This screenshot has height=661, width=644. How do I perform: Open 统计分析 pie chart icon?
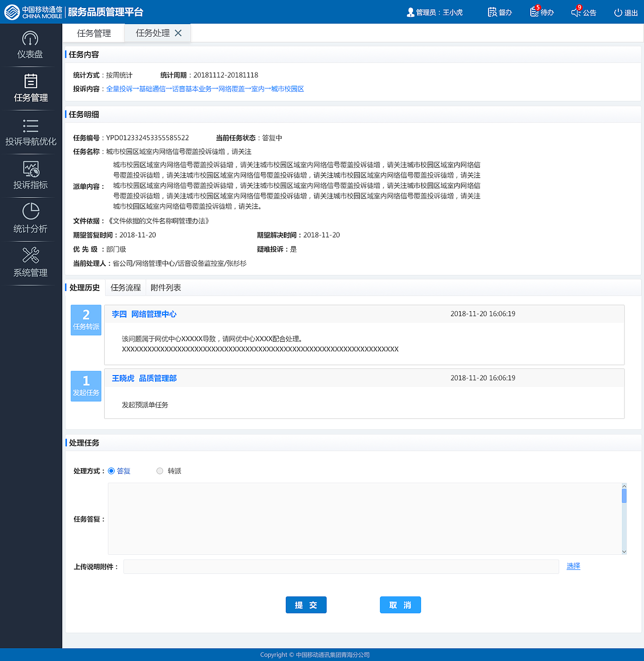tap(31, 211)
